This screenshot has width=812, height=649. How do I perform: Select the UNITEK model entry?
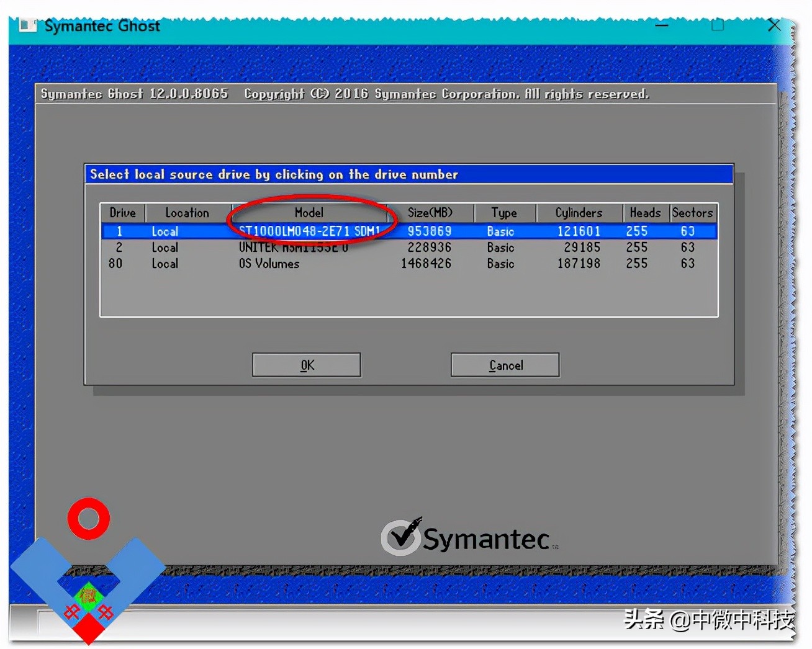(294, 248)
